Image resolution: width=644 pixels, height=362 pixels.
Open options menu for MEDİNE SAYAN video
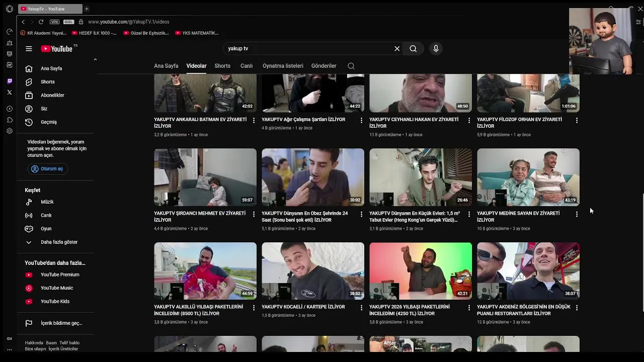577,214
